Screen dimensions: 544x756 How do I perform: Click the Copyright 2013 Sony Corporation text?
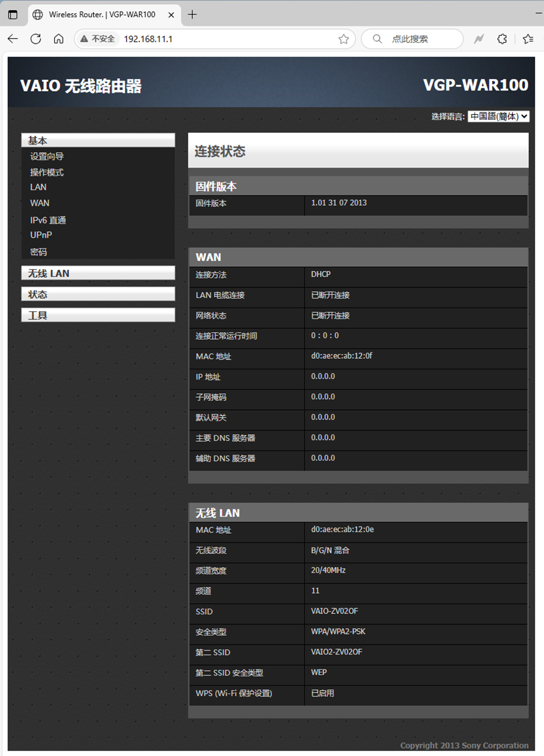click(x=464, y=745)
